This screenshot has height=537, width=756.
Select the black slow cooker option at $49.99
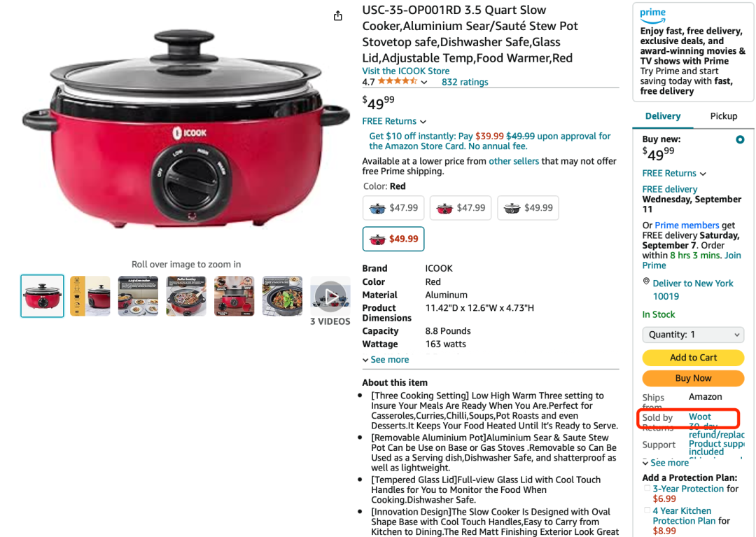528,208
